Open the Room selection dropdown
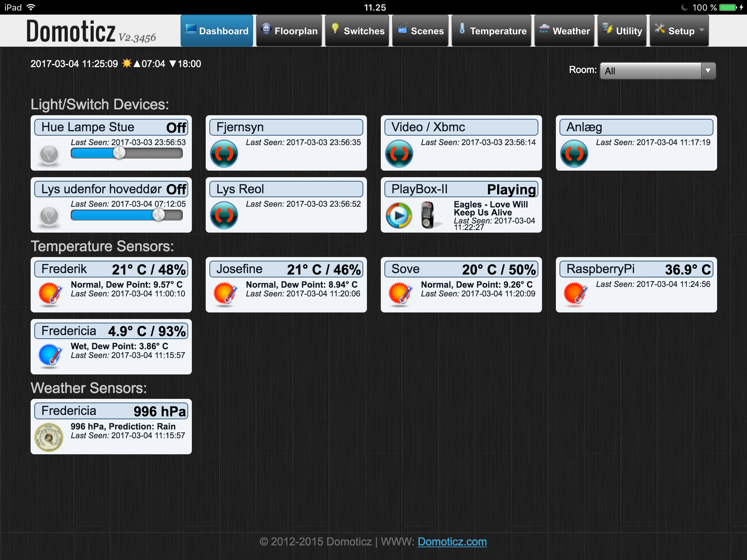 pyautogui.click(x=658, y=71)
